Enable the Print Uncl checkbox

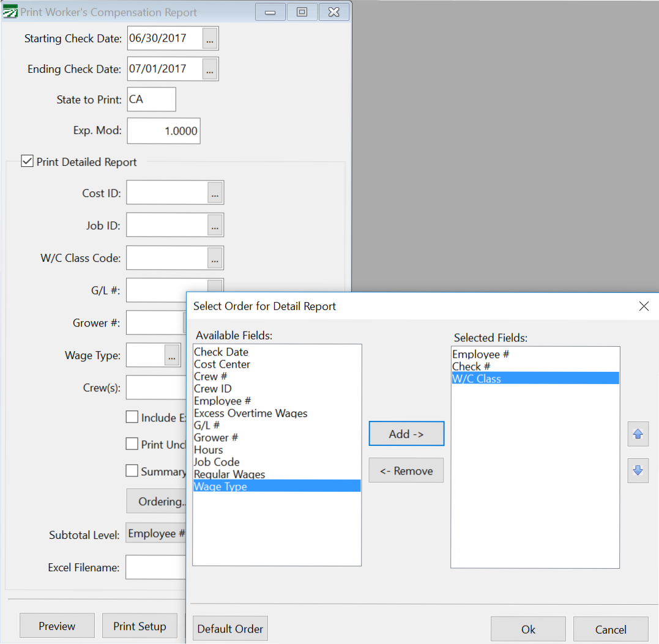coord(132,444)
